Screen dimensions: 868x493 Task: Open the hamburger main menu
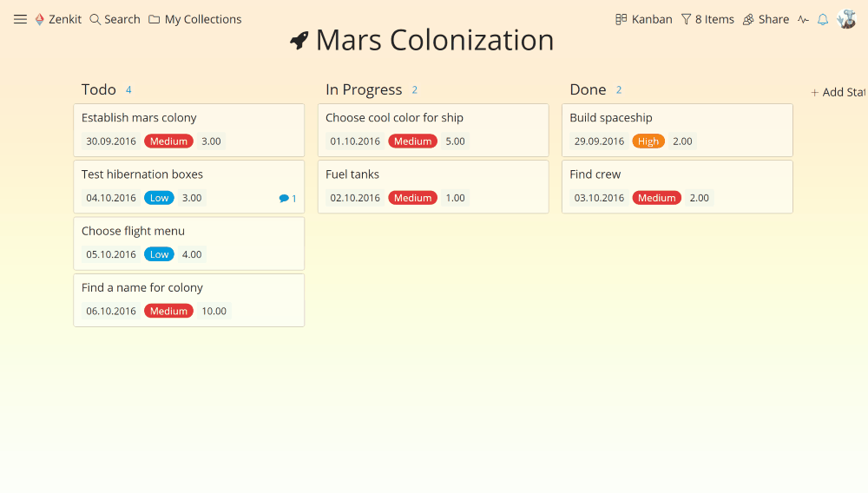pos(20,19)
